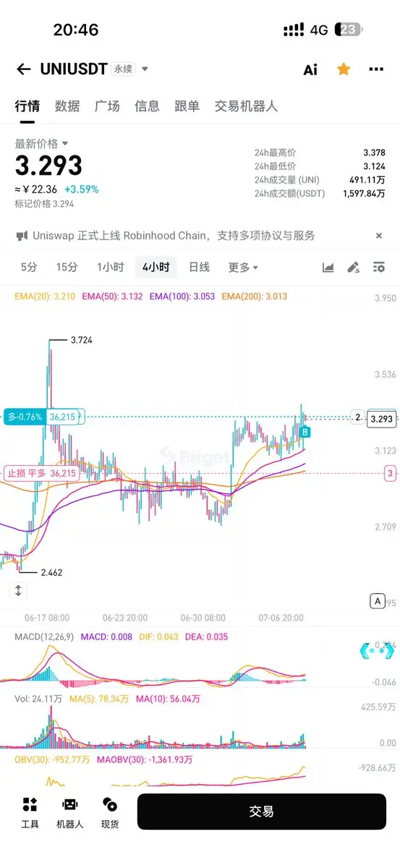The image size is (400, 868).
Task: Open 工具 tools in bottom bar
Action: (30, 812)
